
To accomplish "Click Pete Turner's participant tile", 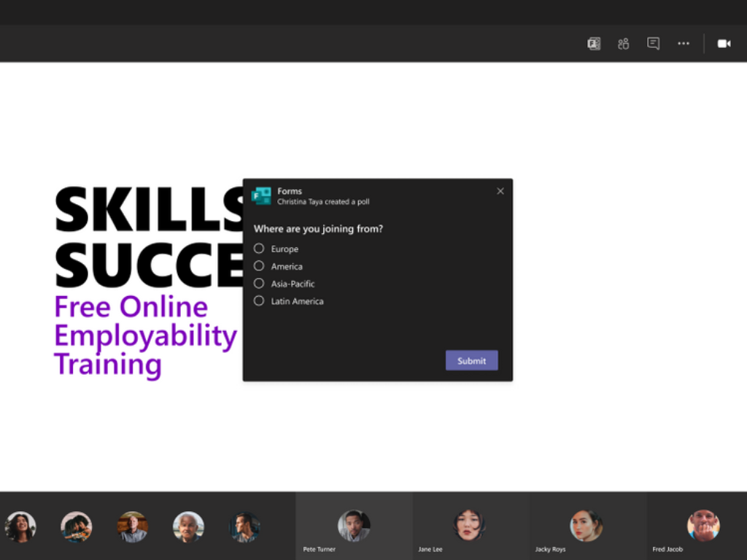I will coord(354,526).
